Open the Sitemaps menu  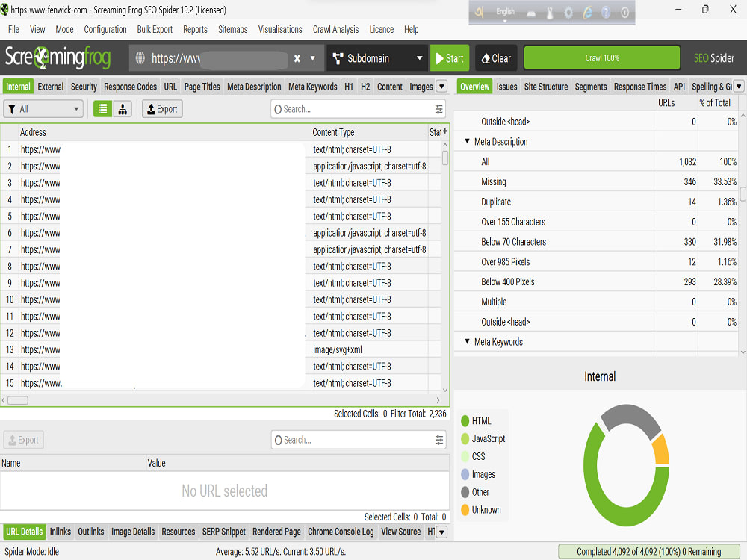(x=233, y=30)
